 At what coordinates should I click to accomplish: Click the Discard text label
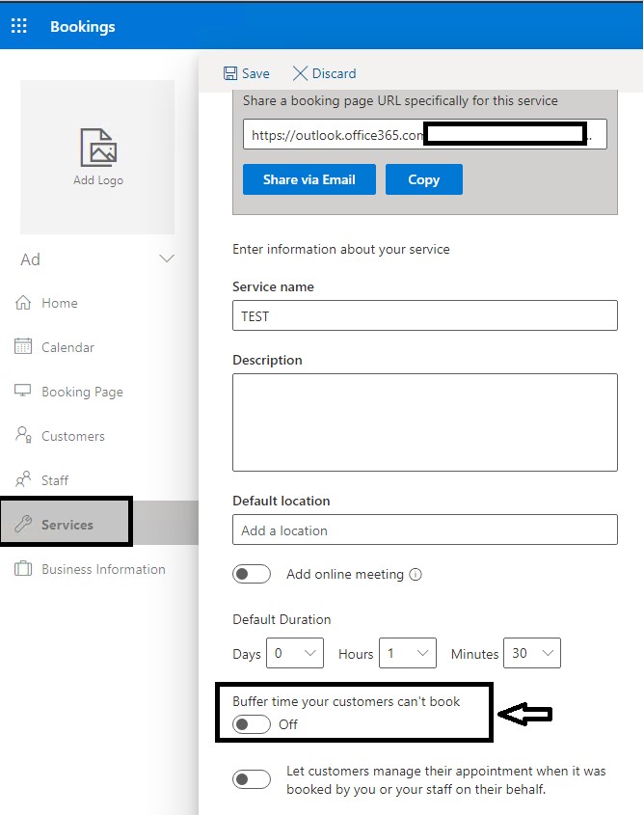pyautogui.click(x=334, y=74)
